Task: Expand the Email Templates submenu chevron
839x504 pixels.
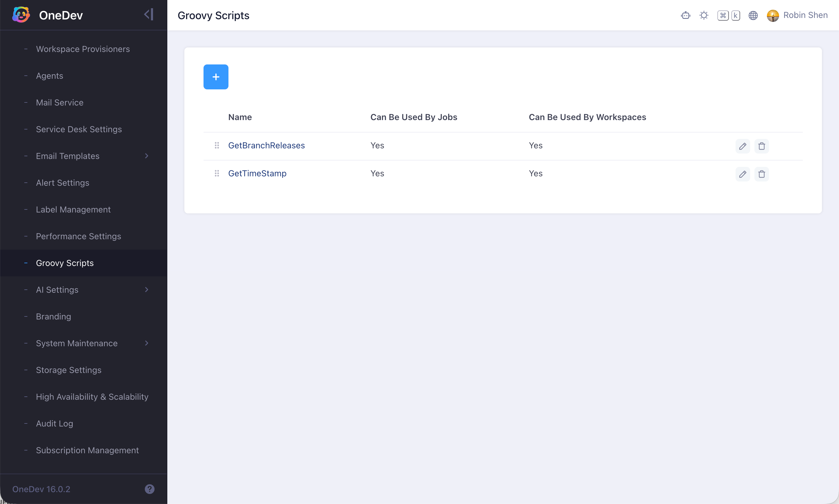Action: [147, 156]
